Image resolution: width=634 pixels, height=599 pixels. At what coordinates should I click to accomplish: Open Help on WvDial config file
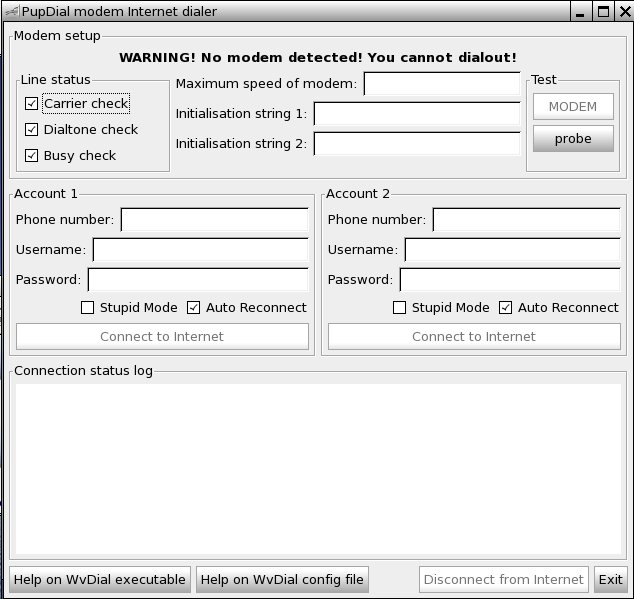[282, 579]
